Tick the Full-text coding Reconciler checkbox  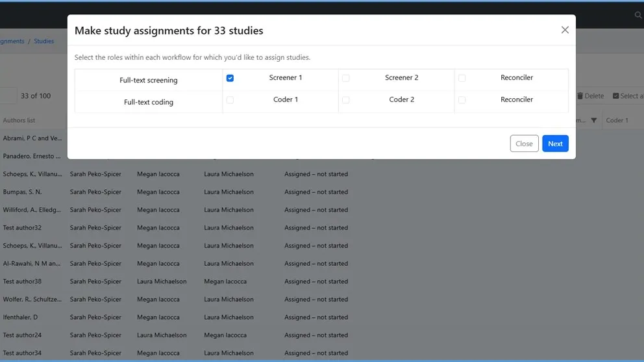coord(462,100)
